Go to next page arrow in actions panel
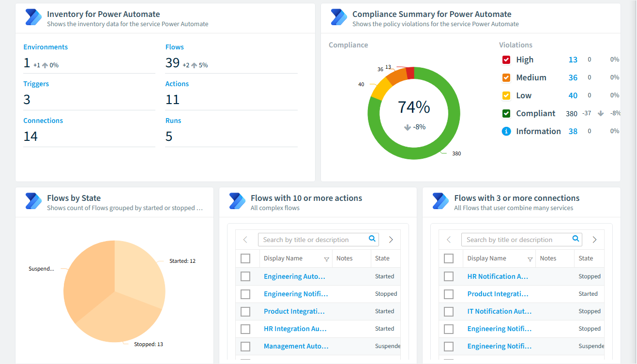The width and height of the screenshot is (637, 364). click(x=391, y=240)
